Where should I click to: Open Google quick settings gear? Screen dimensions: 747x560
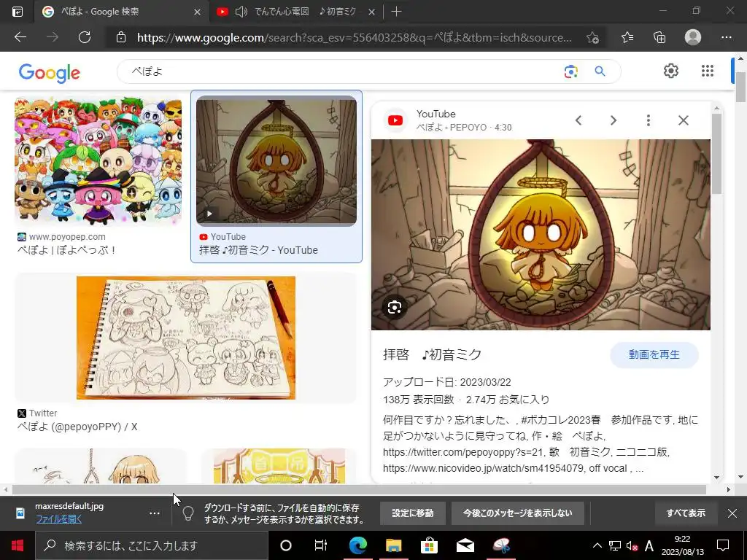coord(671,71)
